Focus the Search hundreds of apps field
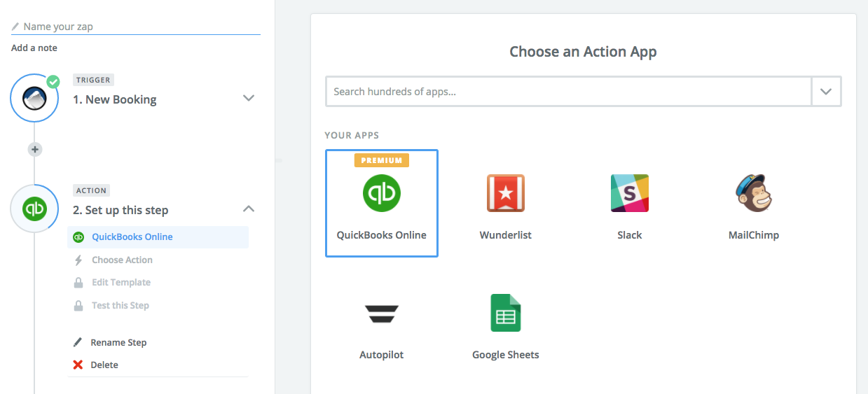The image size is (868, 394). tap(568, 92)
